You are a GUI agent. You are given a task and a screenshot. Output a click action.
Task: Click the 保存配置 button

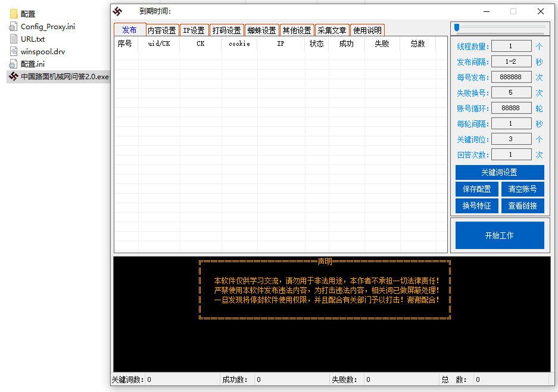476,189
